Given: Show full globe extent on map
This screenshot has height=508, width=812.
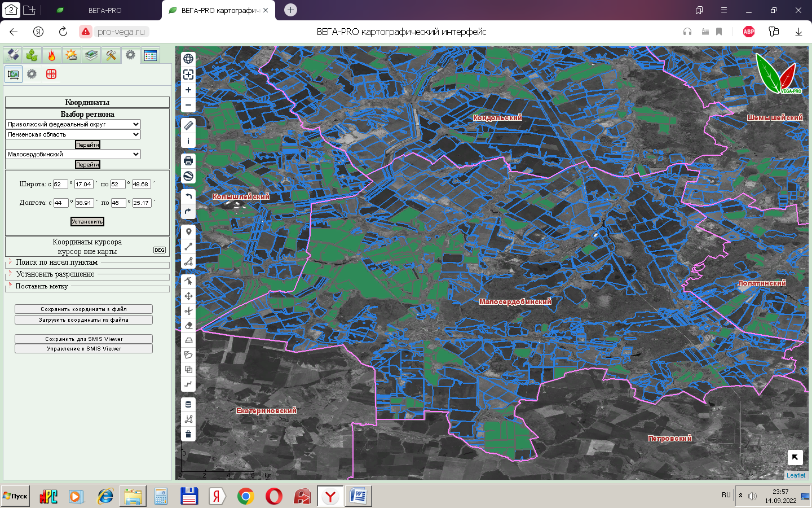Looking at the screenshot, I should point(188,59).
